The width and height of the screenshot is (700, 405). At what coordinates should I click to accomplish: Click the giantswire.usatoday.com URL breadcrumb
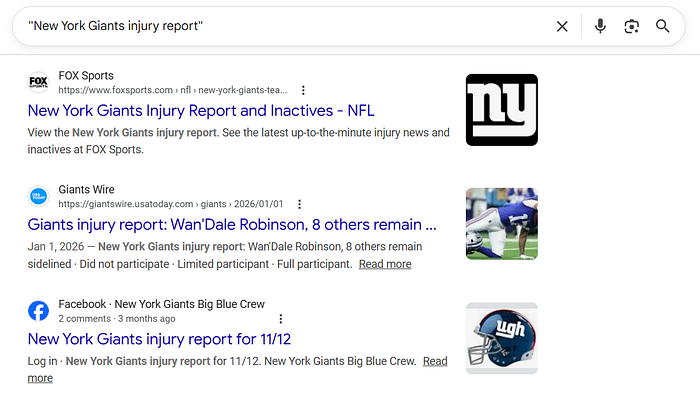[171, 204]
